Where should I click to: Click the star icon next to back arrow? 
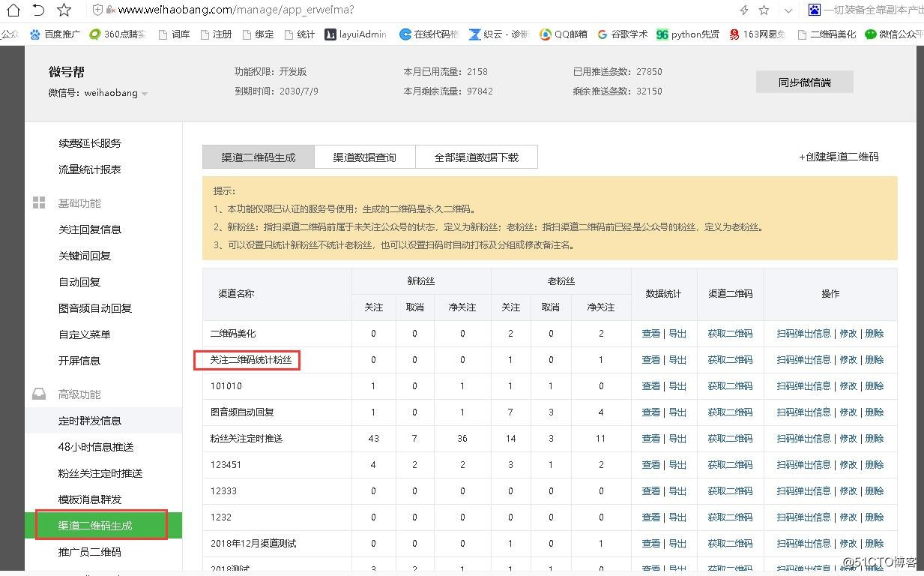(x=64, y=10)
